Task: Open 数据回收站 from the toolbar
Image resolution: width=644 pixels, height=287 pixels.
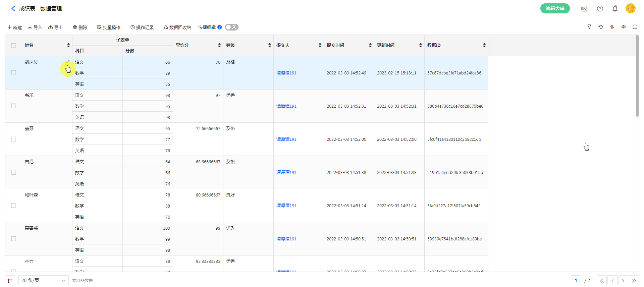Action: click(x=177, y=27)
